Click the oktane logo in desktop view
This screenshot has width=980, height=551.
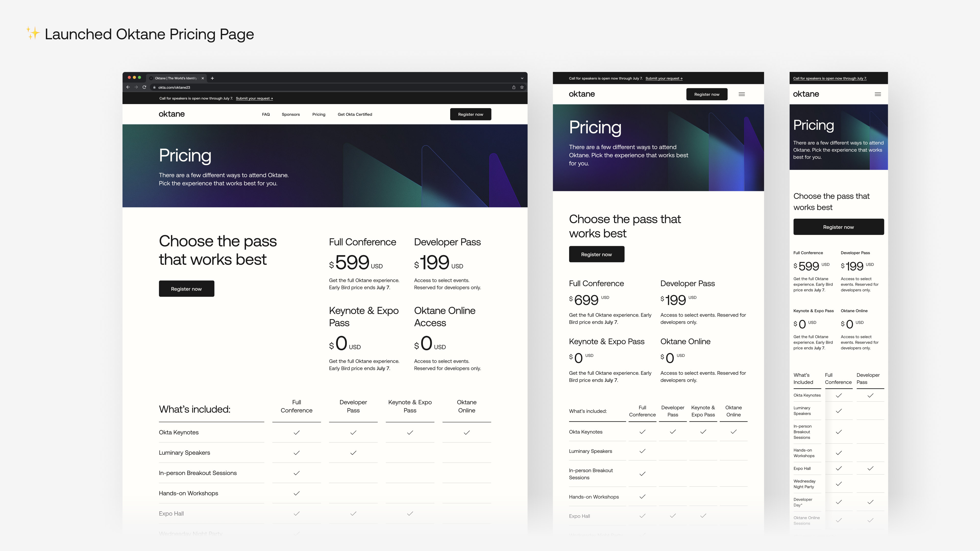tap(171, 114)
